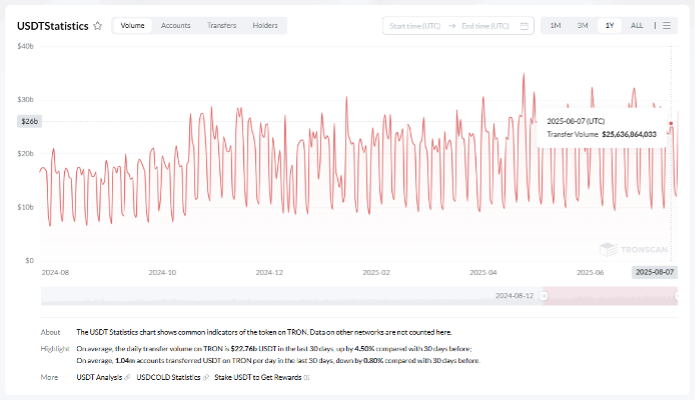Click the End time (UTC) field
Screen dimensions: 696x400
484,26
